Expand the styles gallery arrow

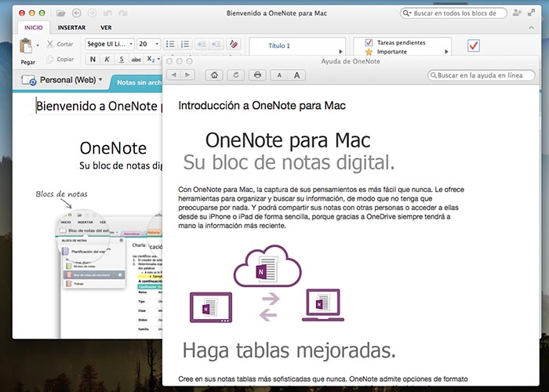(x=340, y=52)
